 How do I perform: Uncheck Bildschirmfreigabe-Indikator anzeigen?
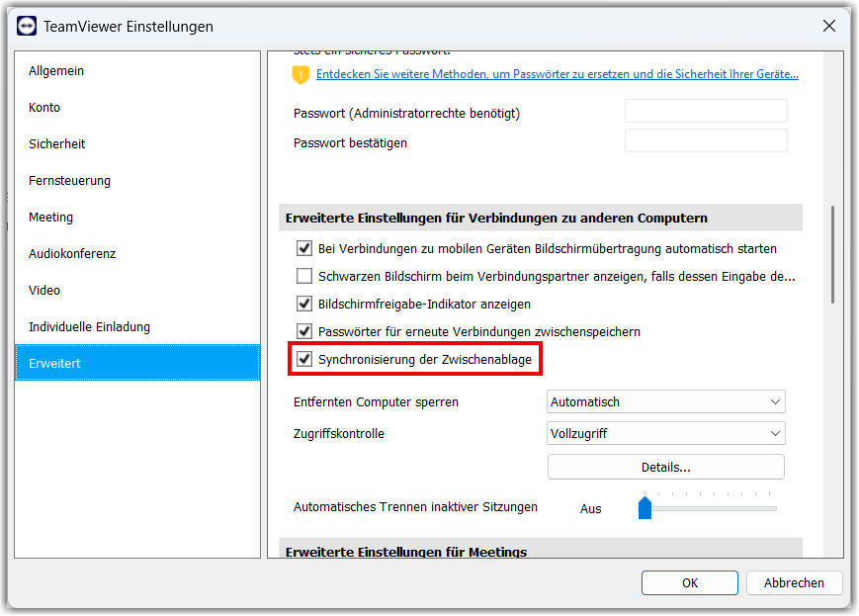pos(304,304)
